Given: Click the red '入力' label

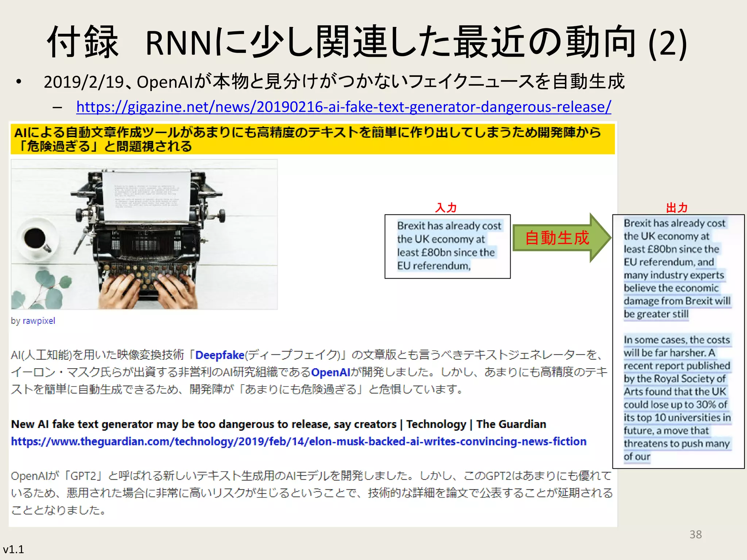Looking at the screenshot, I should (446, 208).
